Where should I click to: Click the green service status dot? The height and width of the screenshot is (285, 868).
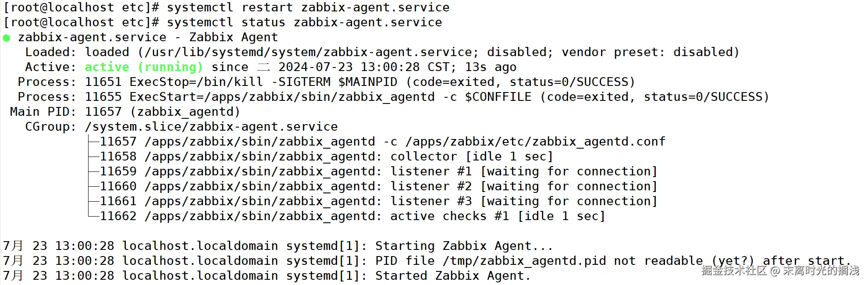pyautogui.click(x=7, y=38)
